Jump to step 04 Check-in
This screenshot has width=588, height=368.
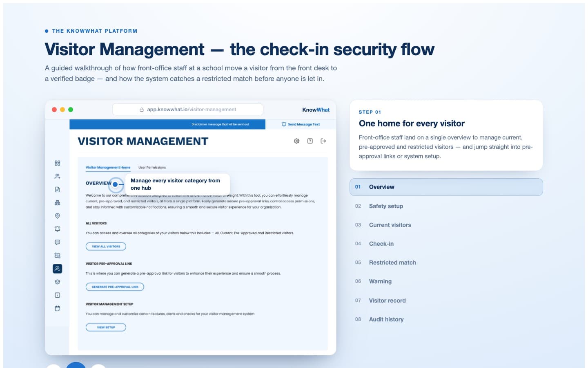(446, 244)
